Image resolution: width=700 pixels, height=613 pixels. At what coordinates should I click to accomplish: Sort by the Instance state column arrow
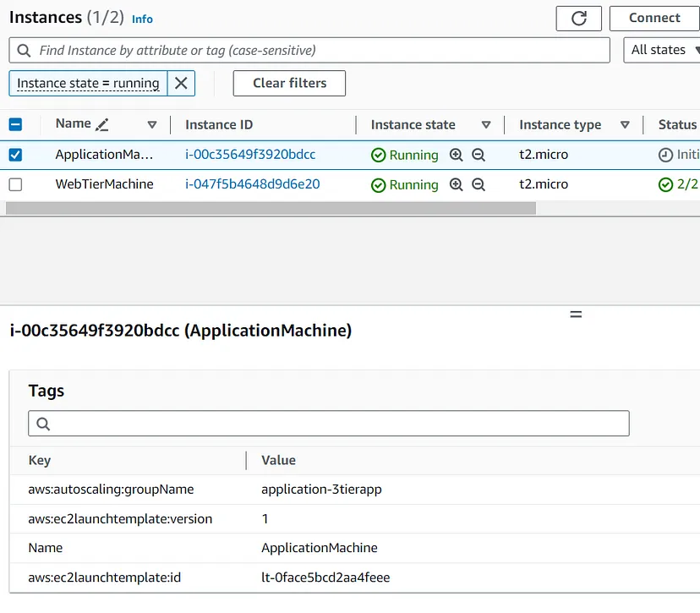click(486, 124)
